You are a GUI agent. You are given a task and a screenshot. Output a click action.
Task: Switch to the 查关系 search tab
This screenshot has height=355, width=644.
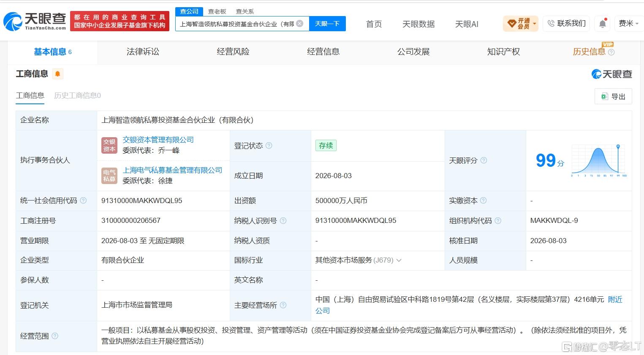tap(245, 11)
